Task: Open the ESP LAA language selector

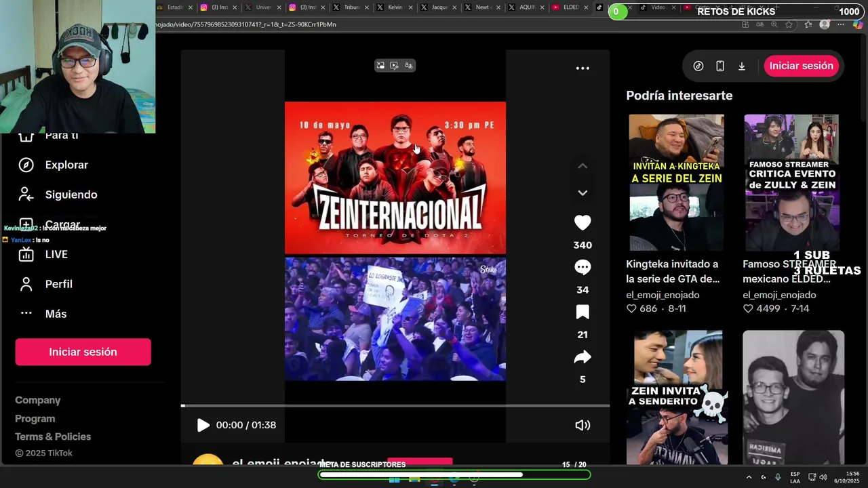Action: pyautogui.click(x=795, y=477)
